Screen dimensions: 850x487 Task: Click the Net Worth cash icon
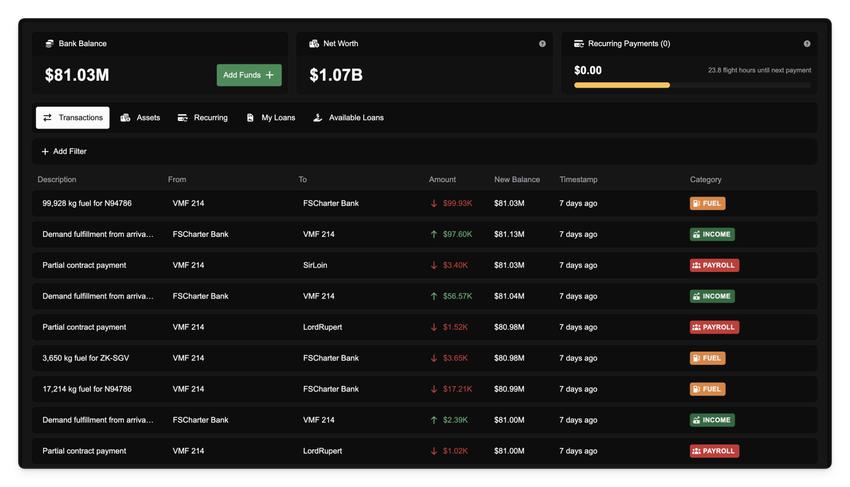pos(314,44)
